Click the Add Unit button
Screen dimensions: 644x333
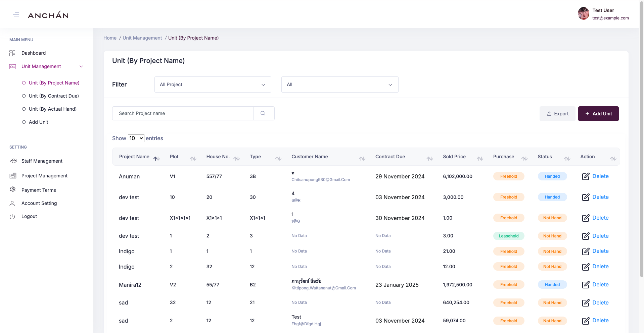click(598, 114)
